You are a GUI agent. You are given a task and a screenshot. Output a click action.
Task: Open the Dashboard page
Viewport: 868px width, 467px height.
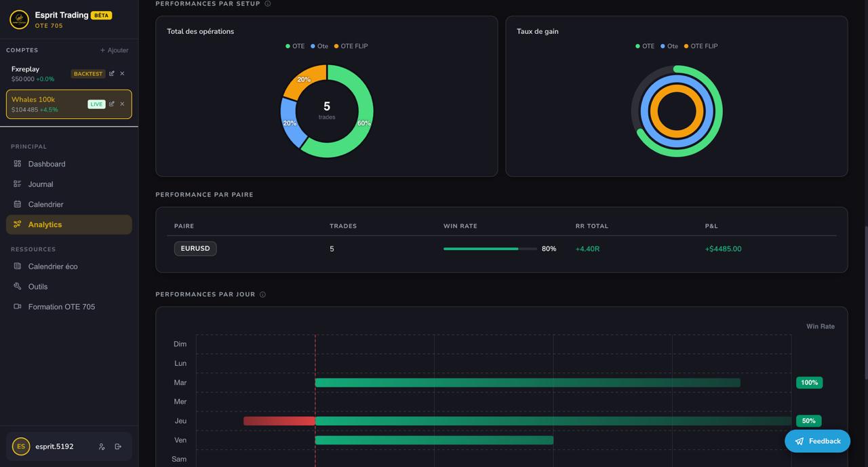tap(69, 164)
